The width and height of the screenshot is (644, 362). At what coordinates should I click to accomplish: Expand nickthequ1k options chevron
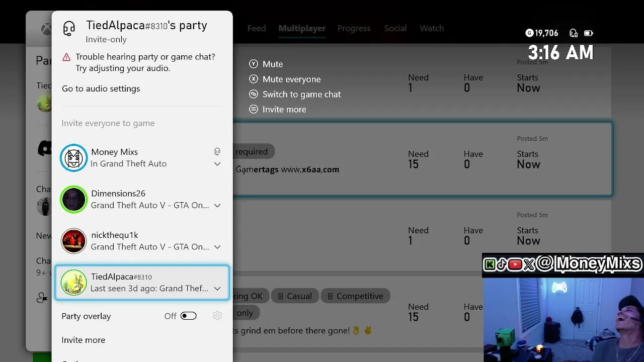pyautogui.click(x=217, y=247)
